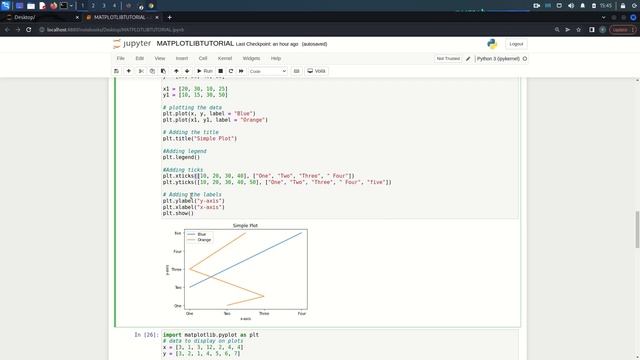
Task: Switch to workspace 4
Action: coord(114,6)
